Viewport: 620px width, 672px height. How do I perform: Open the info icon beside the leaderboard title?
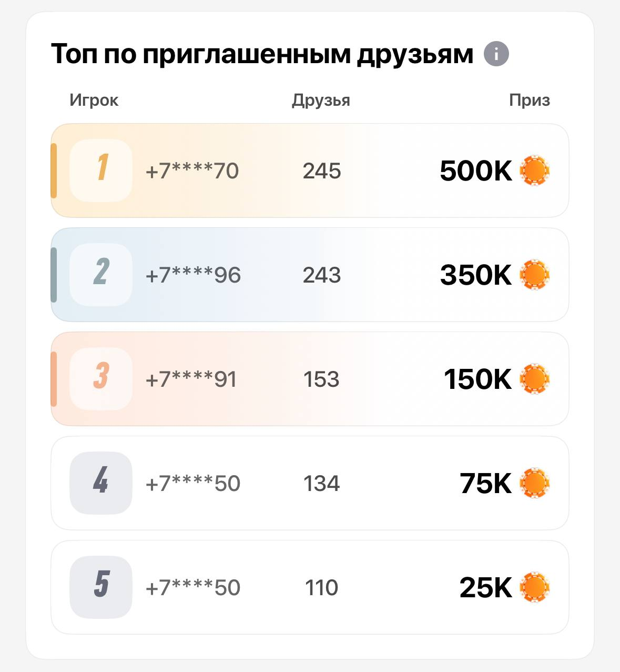point(496,54)
